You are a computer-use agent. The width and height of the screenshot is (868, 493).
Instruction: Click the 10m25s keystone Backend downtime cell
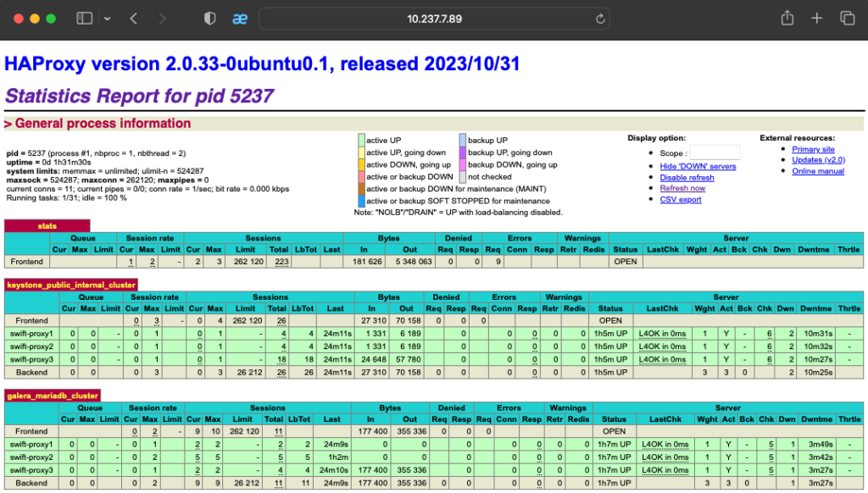click(x=818, y=373)
